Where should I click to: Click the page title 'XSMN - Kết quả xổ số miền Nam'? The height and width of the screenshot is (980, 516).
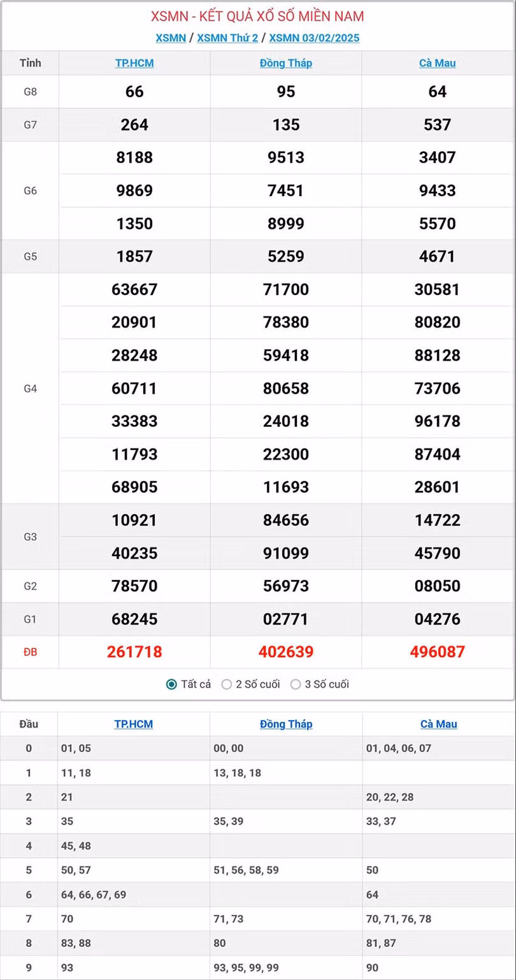257,17
